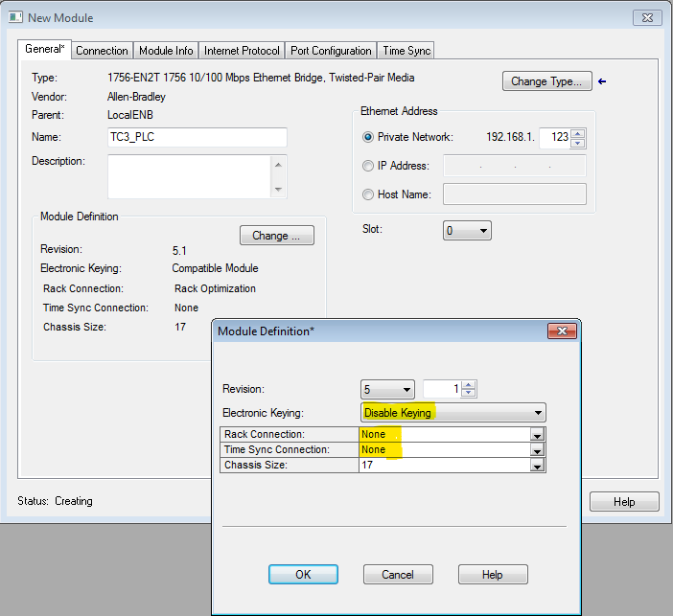The image size is (673, 616).
Task: Decrease the minor revision number
Action: (x=469, y=394)
